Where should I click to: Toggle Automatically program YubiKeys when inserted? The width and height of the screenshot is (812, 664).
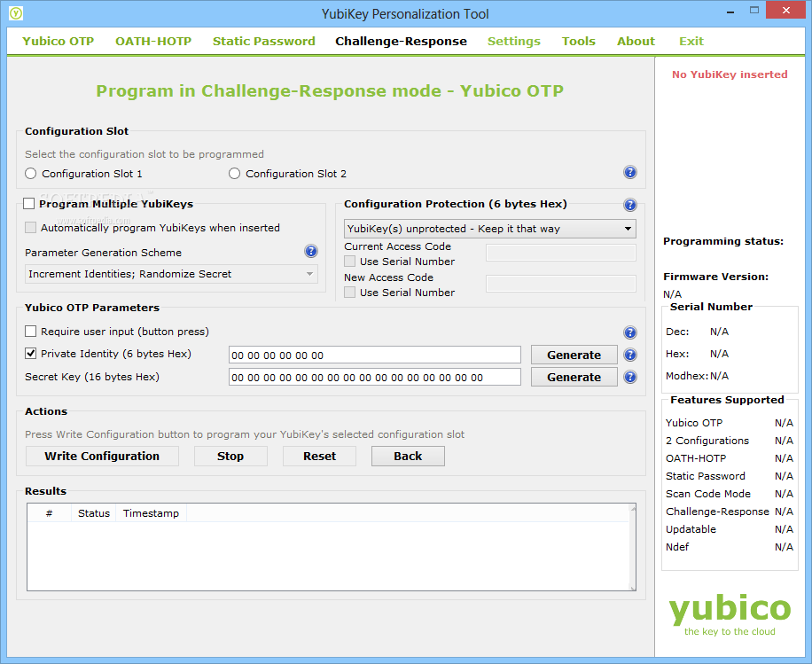(x=31, y=227)
